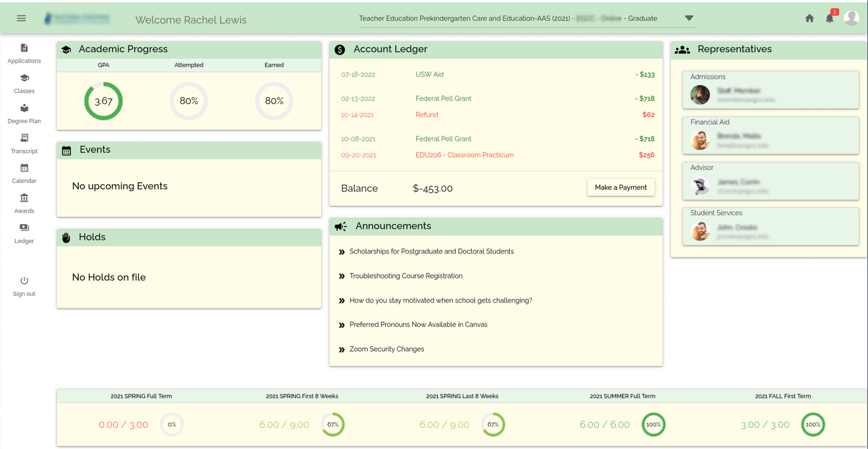Go to Classes in sidebar
Image resolution: width=868 pixels, height=449 pixels.
(24, 83)
